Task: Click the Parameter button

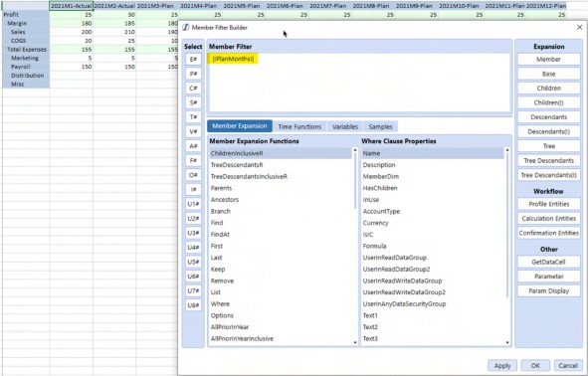Action: pos(548,277)
